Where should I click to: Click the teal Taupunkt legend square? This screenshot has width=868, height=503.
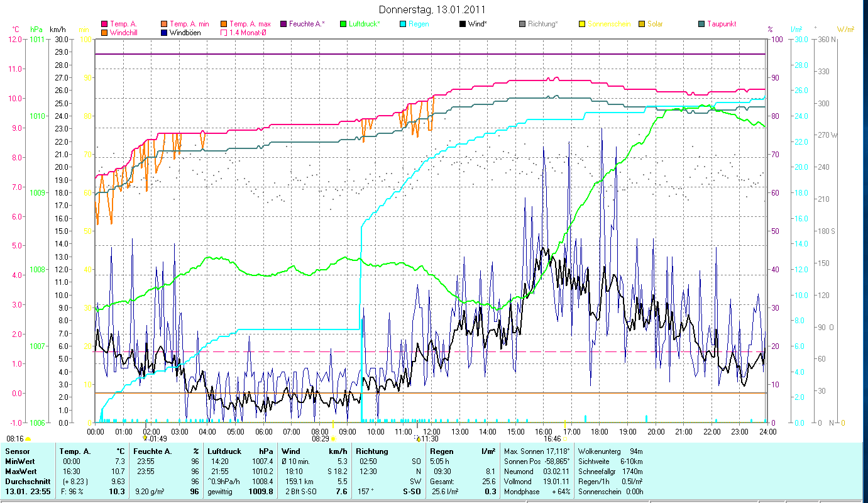point(701,24)
